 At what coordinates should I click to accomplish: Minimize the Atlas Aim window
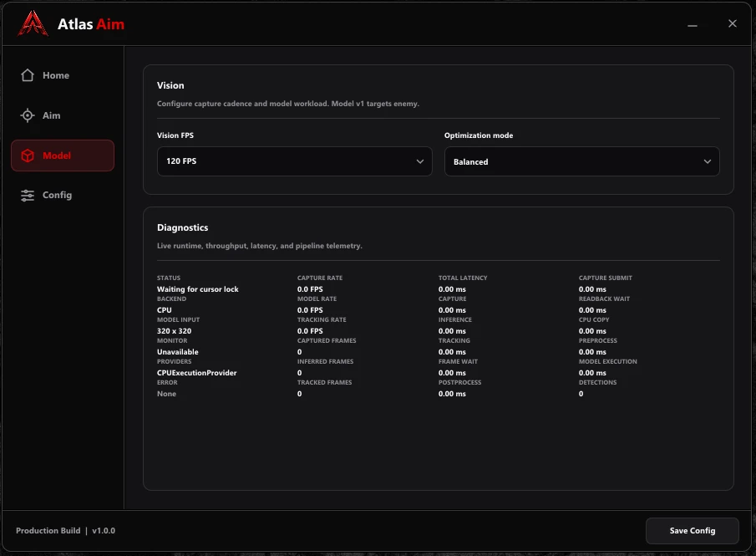693,25
